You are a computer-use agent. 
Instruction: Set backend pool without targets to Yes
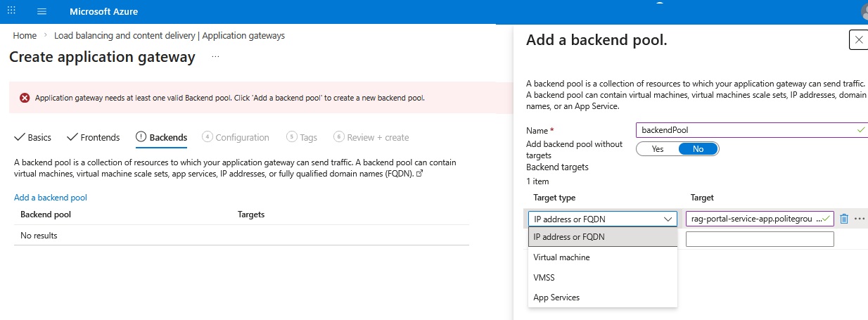coord(658,149)
